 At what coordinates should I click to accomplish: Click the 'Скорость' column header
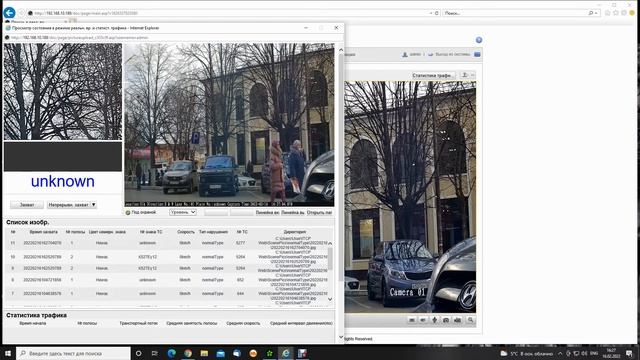pyautogui.click(x=186, y=232)
